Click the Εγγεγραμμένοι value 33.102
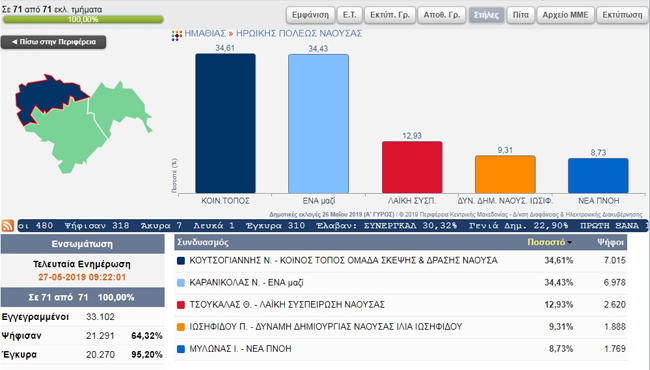This screenshot has height=370, width=650. pos(100,317)
